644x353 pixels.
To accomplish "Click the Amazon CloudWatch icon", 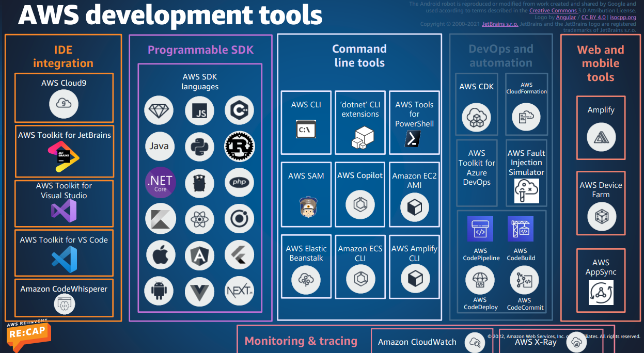I will (476, 342).
